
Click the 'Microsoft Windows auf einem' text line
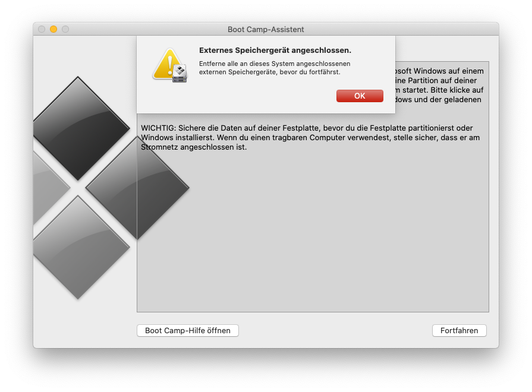tap(439, 71)
